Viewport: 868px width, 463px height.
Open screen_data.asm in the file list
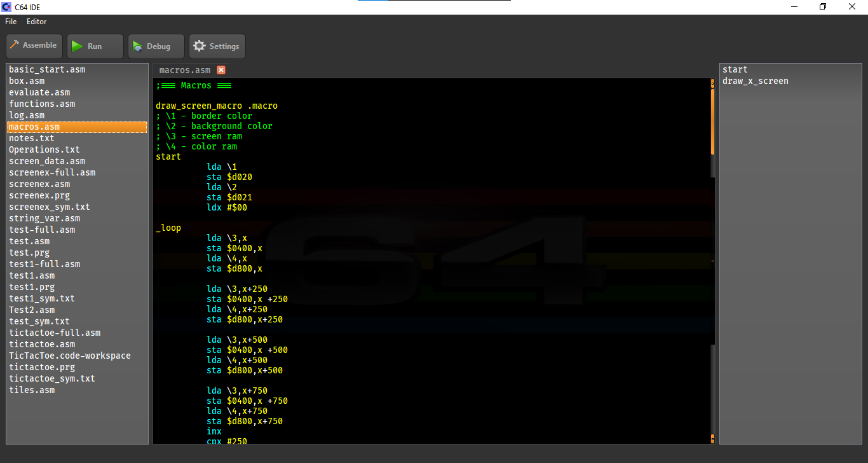tap(47, 161)
